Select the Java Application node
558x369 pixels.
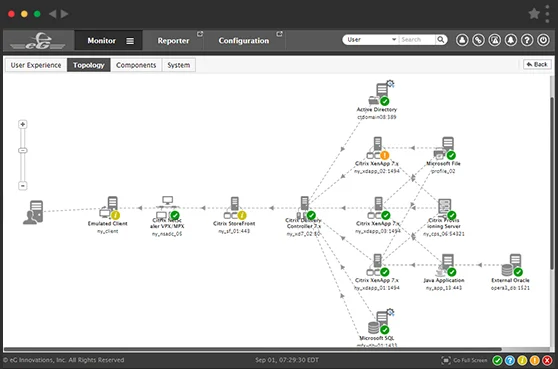click(445, 265)
